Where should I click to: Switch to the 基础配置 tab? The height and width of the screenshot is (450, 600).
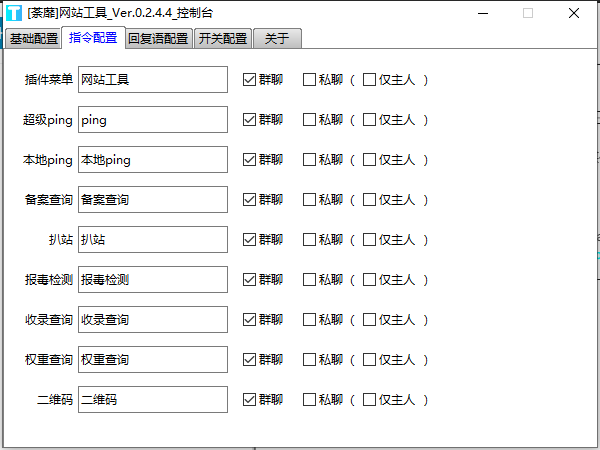pyautogui.click(x=33, y=39)
